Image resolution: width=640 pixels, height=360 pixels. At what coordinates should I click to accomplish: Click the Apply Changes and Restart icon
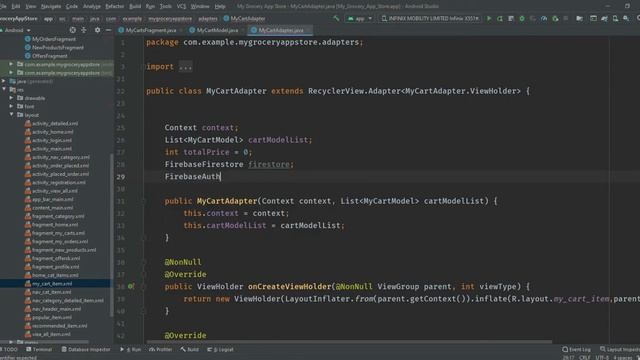tap(500, 18)
